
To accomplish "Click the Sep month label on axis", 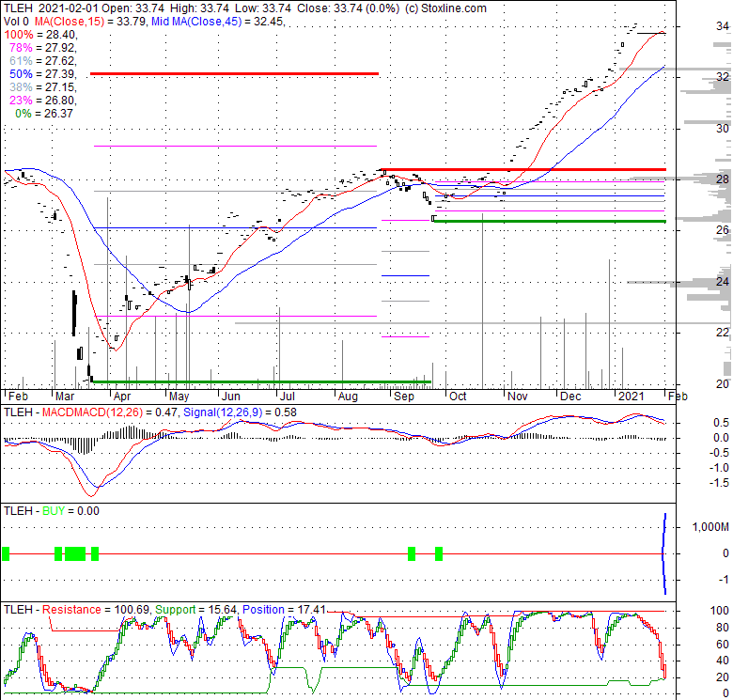I will coord(404,397).
